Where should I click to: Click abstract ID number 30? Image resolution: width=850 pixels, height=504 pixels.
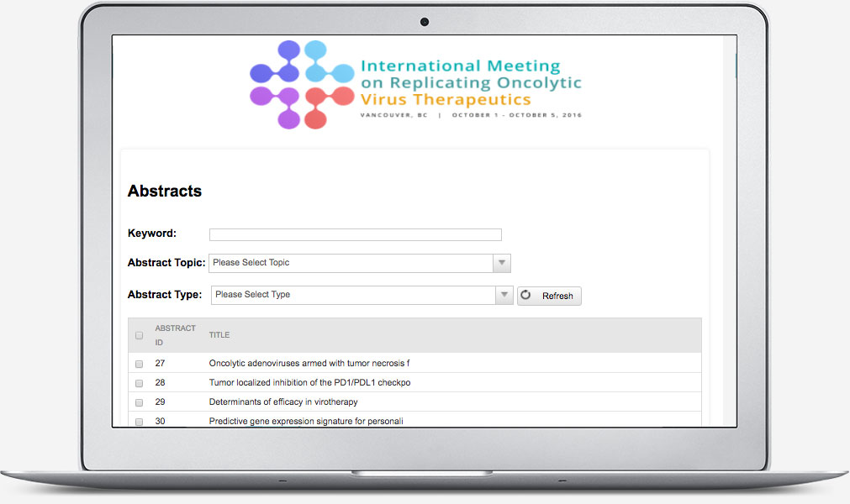pos(160,421)
